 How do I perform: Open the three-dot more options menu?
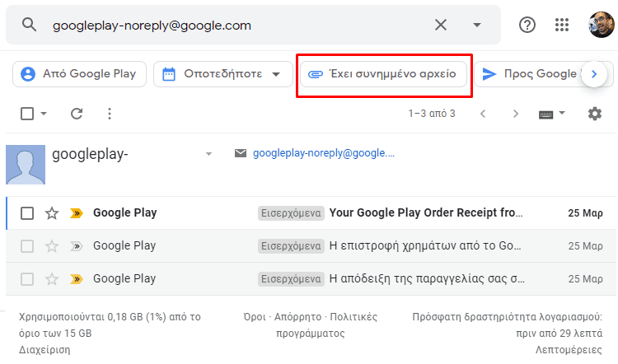pos(110,114)
